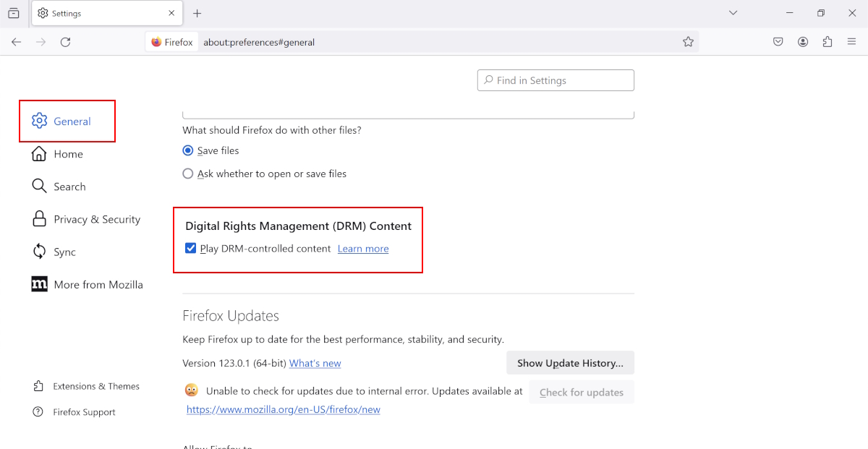The image size is (868, 449).
Task: Open the Firefox account menu
Action: (x=803, y=41)
